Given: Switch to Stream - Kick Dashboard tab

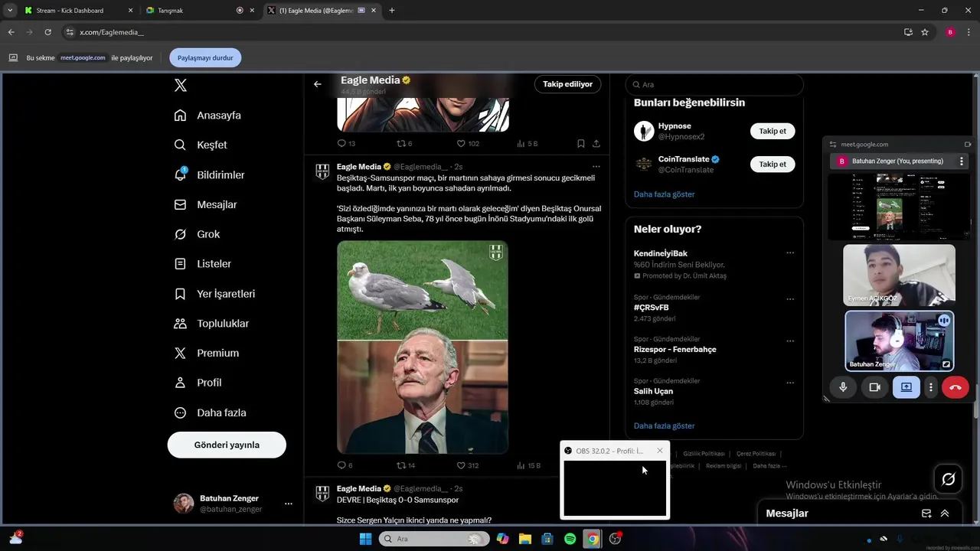Looking at the screenshot, I should (70, 11).
